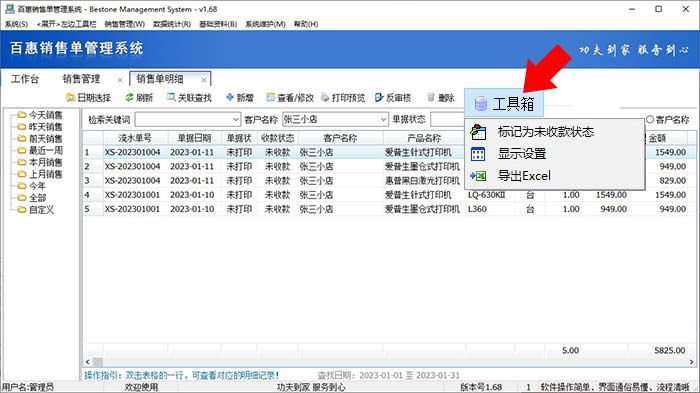
Task: Open the 客户名称 张三小店 dropdown
Action: point(383,119)
